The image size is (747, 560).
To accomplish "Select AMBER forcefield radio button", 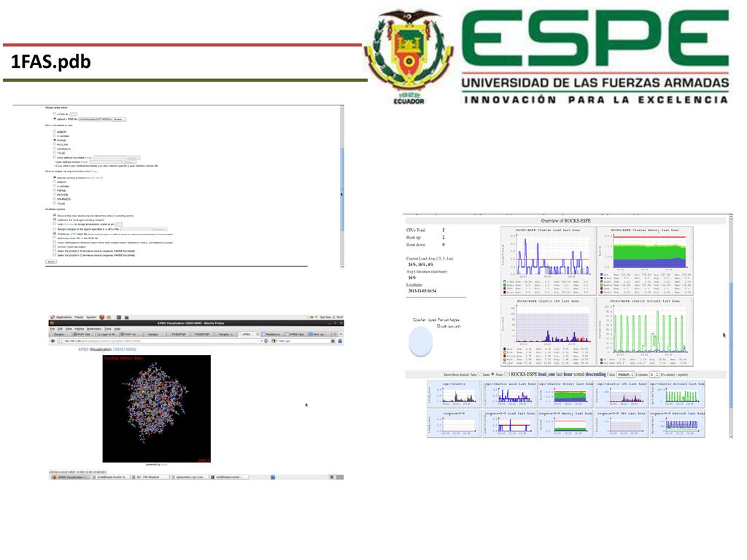I will [x=54, y=131].
